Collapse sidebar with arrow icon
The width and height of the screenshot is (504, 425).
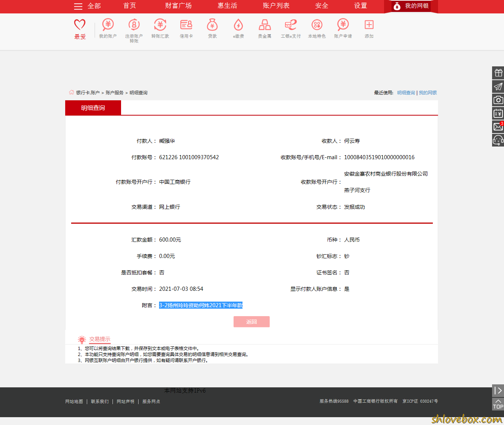498,390
